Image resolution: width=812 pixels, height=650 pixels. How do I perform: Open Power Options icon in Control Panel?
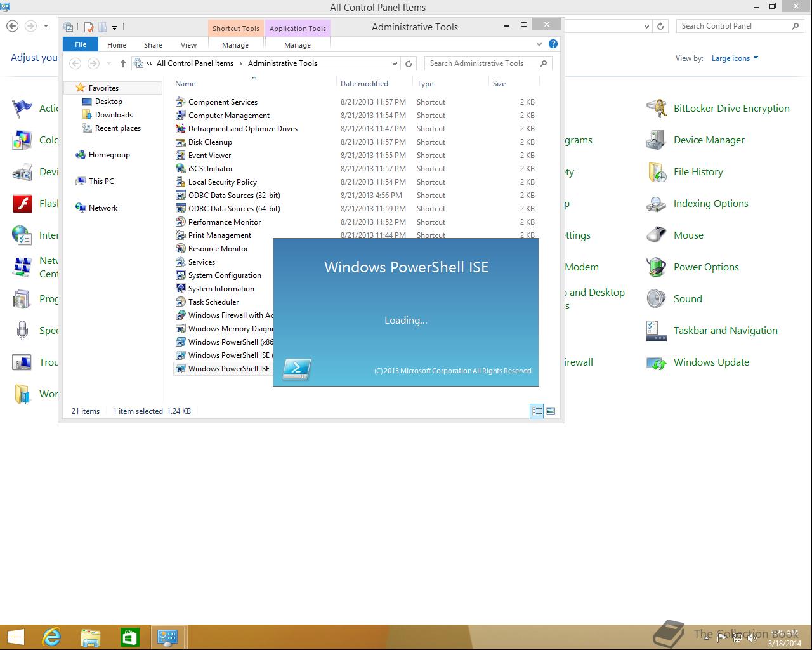(657, 267)
